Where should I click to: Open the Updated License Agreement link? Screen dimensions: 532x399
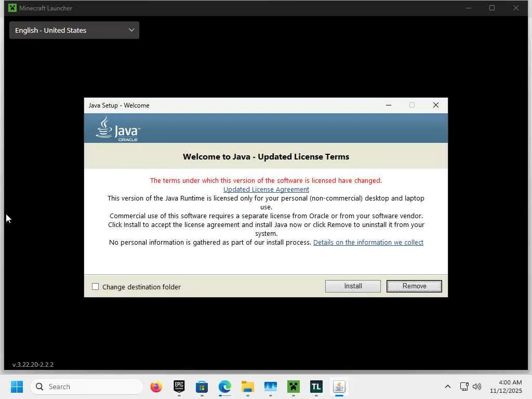point(266,189)
